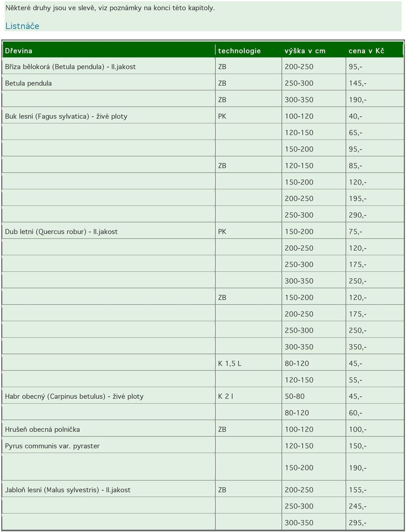Click the intro text about discounted species
The width and height of the screenshot is (407, 532).
[x=110, y=8]
